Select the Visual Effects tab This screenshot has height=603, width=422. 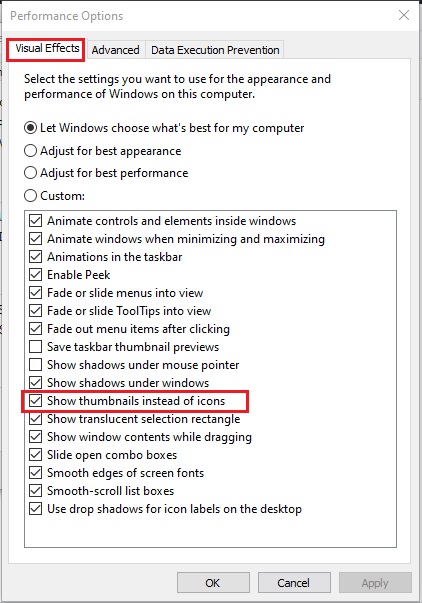point(47,48)
